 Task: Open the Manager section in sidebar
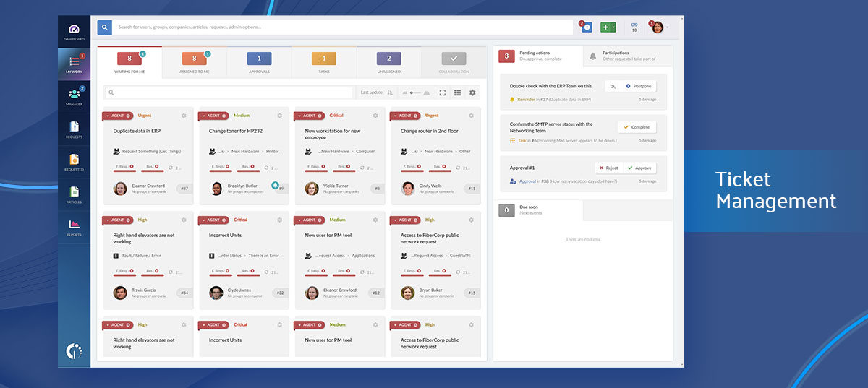click(x=74, y=96)
